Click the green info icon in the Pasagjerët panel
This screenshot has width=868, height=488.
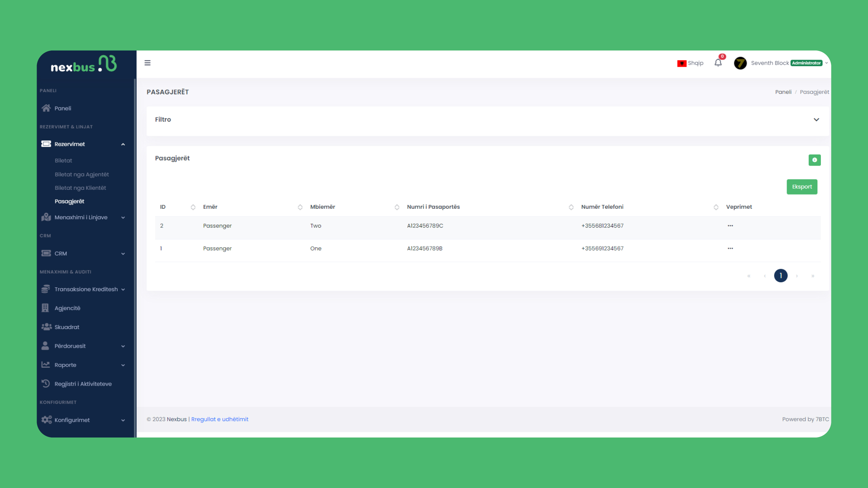(814, 160)
